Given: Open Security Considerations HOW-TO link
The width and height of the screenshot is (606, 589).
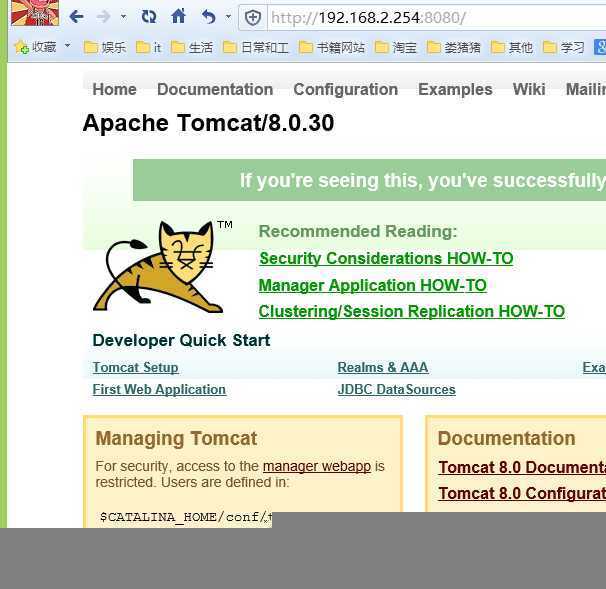Looking at the screenshot, I should click(386, 258).
